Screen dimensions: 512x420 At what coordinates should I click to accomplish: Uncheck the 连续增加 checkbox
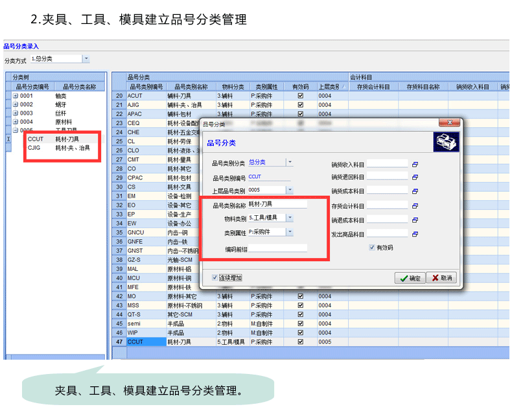215,277
